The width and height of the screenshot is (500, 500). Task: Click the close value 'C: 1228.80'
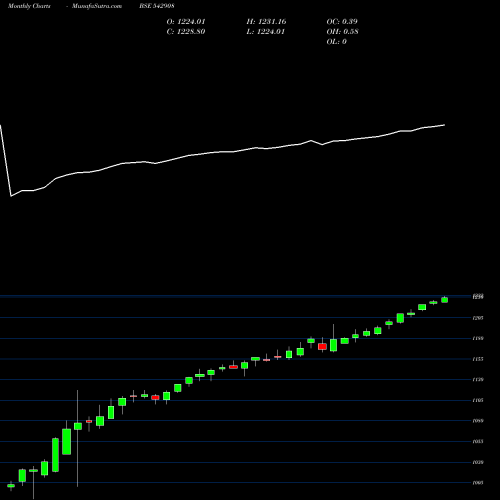click(x=186, y=32)
